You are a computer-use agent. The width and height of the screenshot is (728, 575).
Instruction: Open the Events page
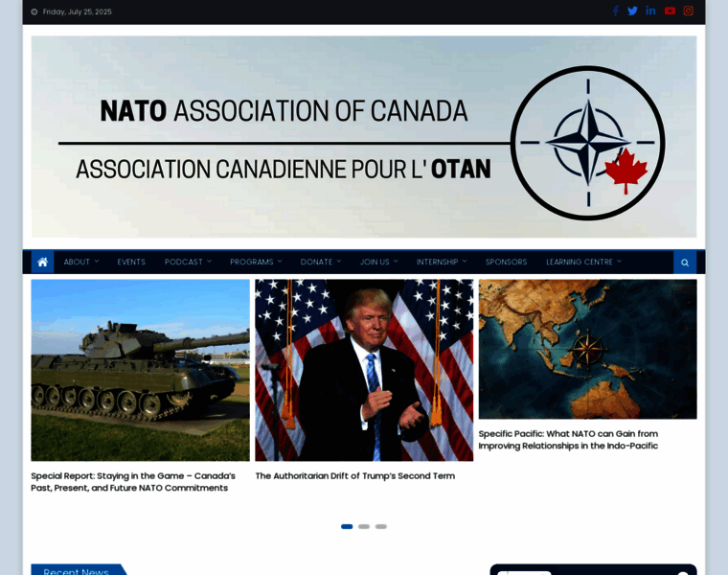pos(131,262)
